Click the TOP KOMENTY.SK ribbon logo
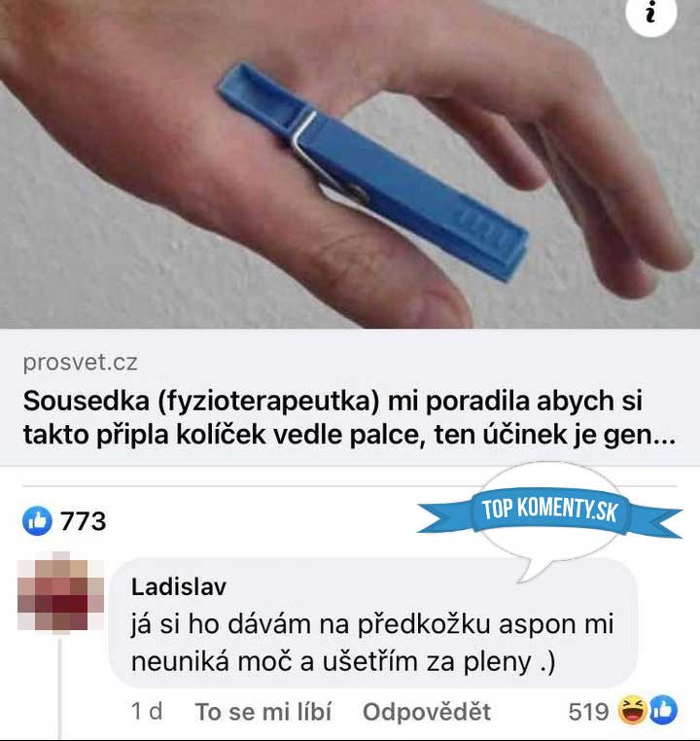 pyautogui.click(x=550, y=511)
